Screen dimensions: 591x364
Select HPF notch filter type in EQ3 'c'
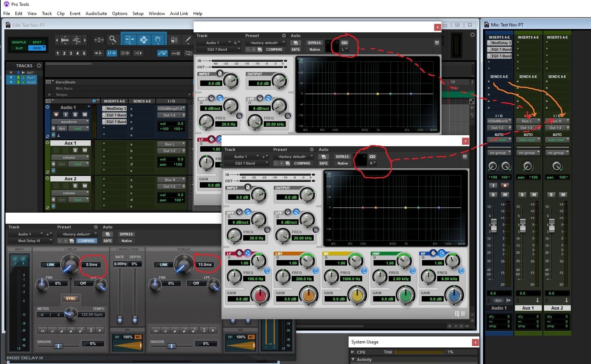tap(239, 212)
